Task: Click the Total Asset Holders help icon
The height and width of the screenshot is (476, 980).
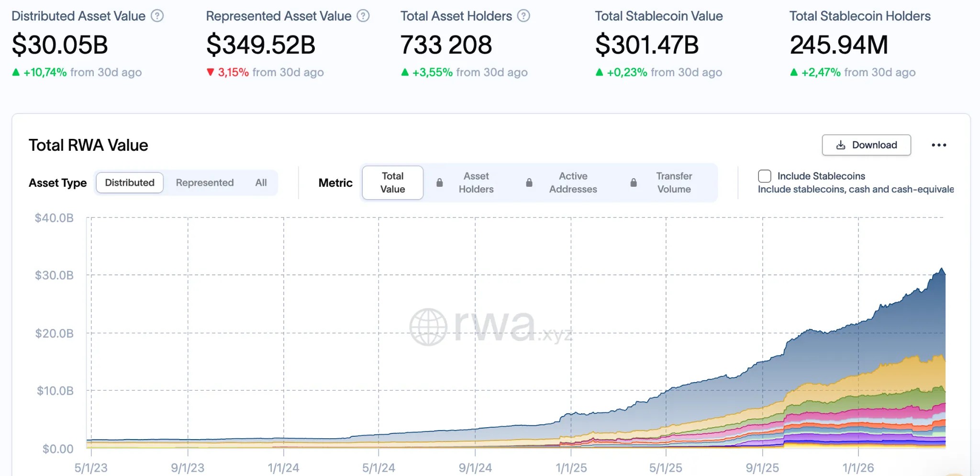Action: (524, 16)
